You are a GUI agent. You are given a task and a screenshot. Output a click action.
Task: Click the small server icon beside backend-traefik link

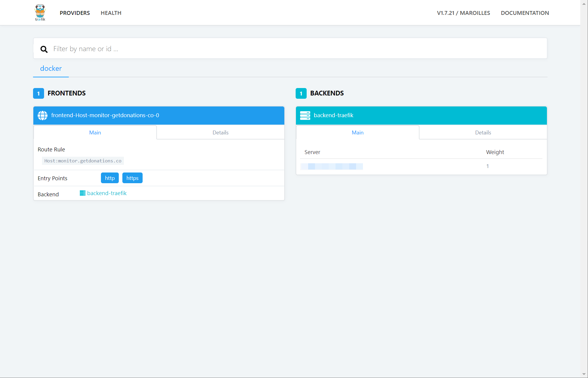[82, 193]
